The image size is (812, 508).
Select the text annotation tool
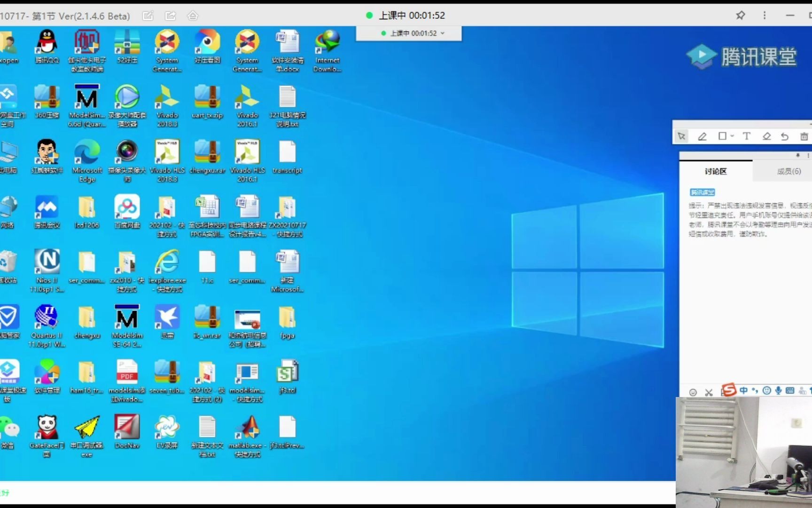click(x=746, y=136)
